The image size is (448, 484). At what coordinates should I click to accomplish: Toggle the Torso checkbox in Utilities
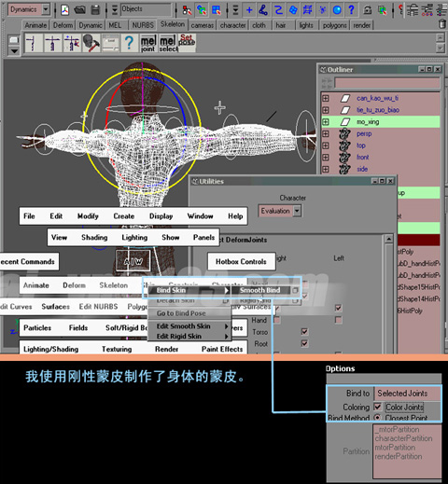[304, 331]
